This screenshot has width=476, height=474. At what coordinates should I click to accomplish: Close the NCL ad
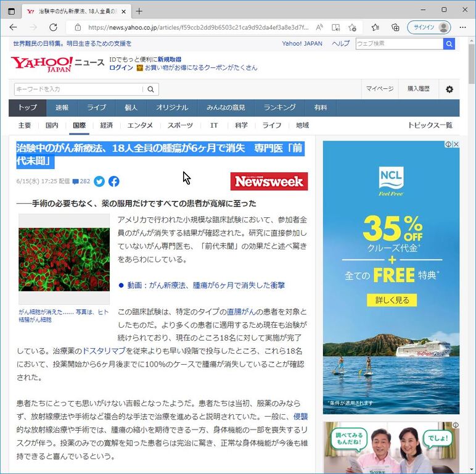point(456,144)
